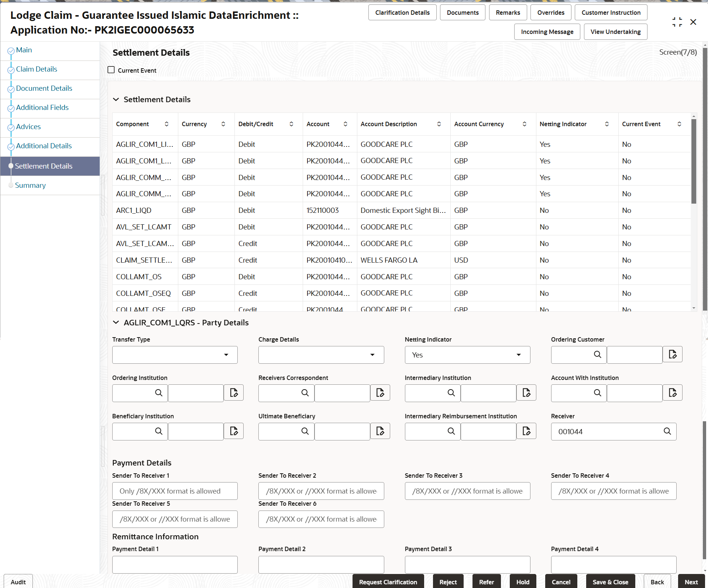Image resolution: width=708 pixels, height=588 pixels.
Task: Enable the Current Event checkbox
Action: pos(111,69)
